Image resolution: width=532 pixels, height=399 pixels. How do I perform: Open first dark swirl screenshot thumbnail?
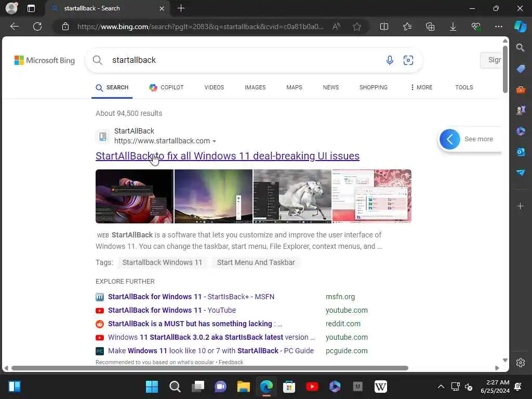click(x=135, y=196)
